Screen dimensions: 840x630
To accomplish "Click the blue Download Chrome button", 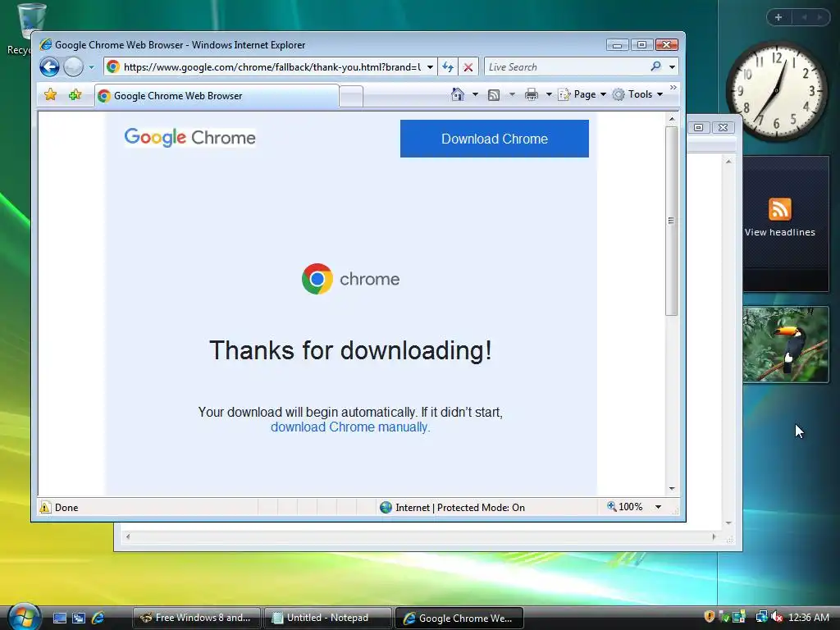I will [x=495, y=138].
